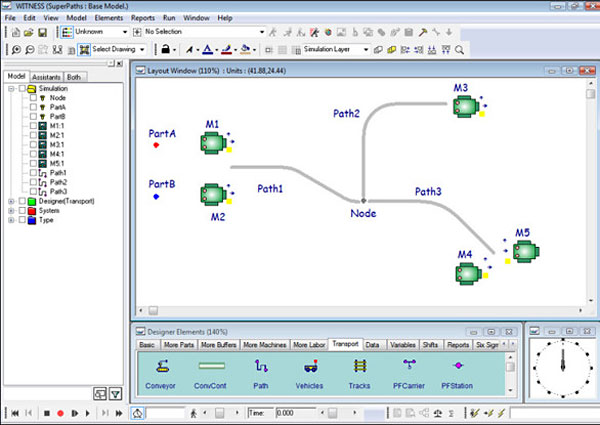Select the PFStation designer element

pyautogui.click(x=457, y=374)
